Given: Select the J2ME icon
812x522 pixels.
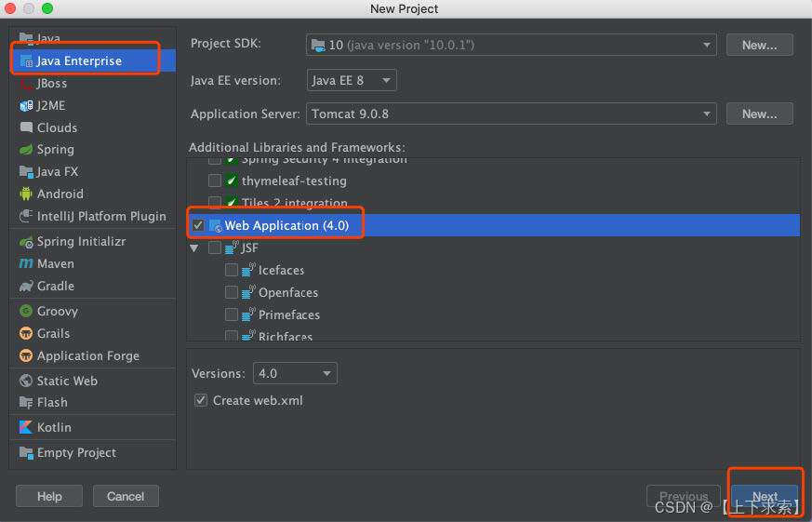Looking at the screenshot, I should coord(26,106).
